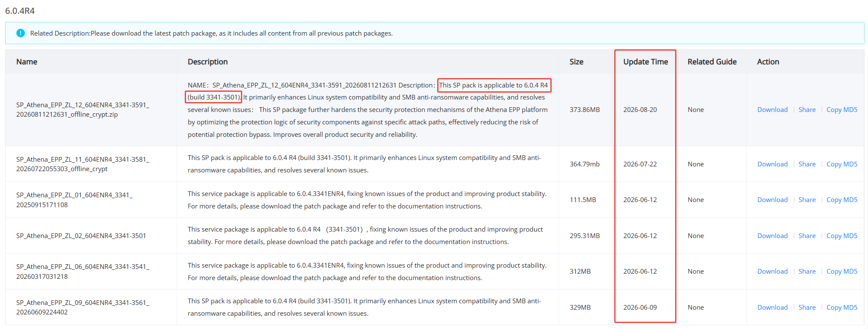Share the ZL_02 3341-3501 package

click(x=807, y=236)
